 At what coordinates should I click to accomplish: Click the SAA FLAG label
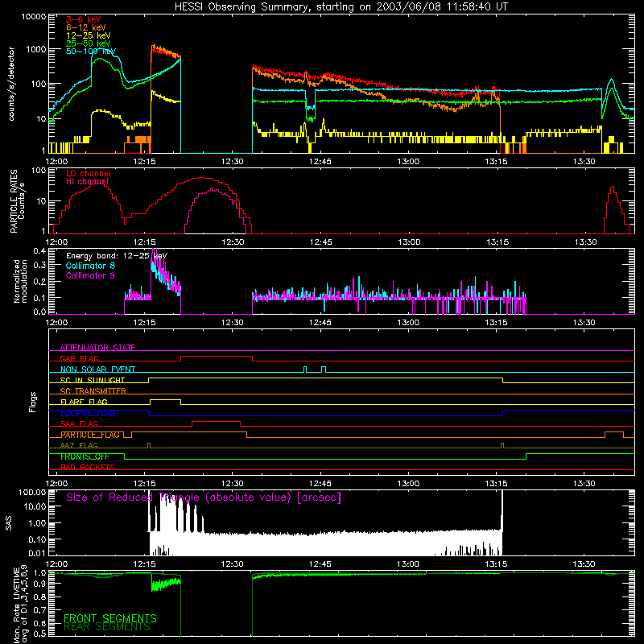[79, 423]
